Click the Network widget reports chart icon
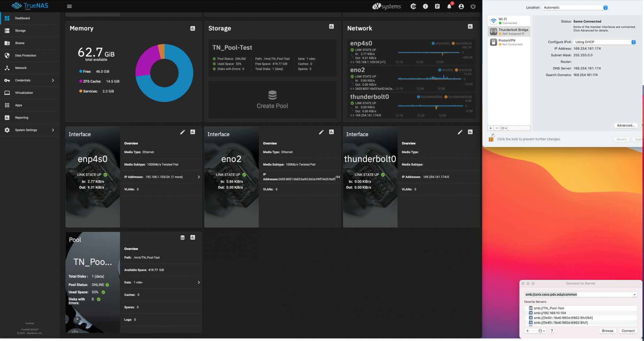 [x=470, y=27]
